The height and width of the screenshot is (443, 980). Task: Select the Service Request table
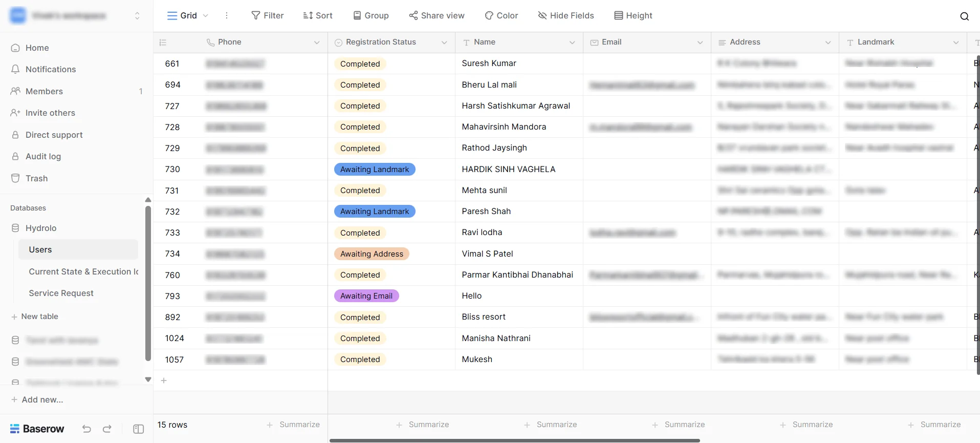(61, 293)
